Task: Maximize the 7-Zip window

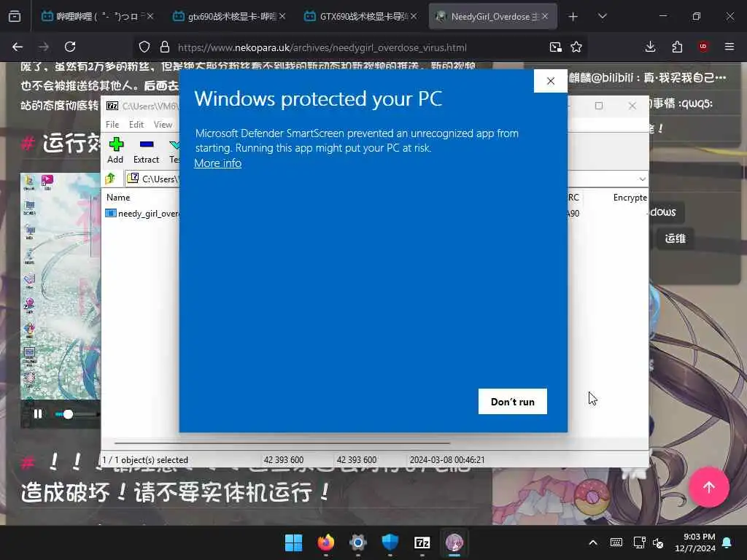Action: point(599,106)
